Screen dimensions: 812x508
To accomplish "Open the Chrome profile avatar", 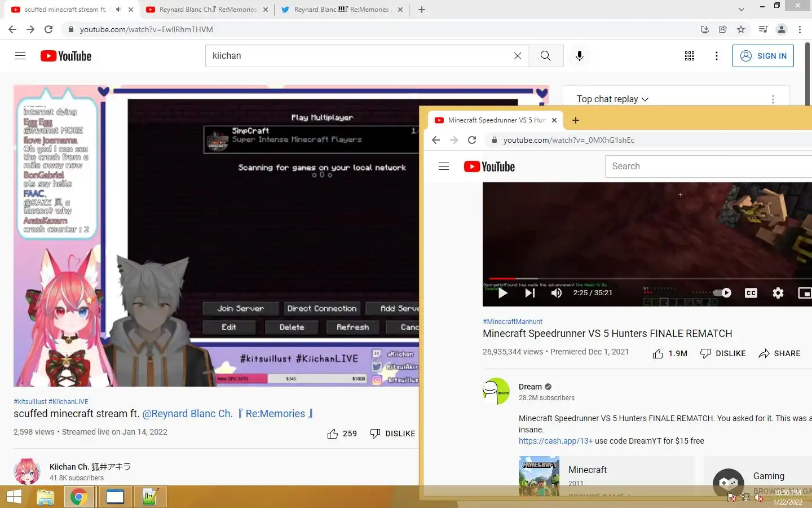I will click(782, 29).
